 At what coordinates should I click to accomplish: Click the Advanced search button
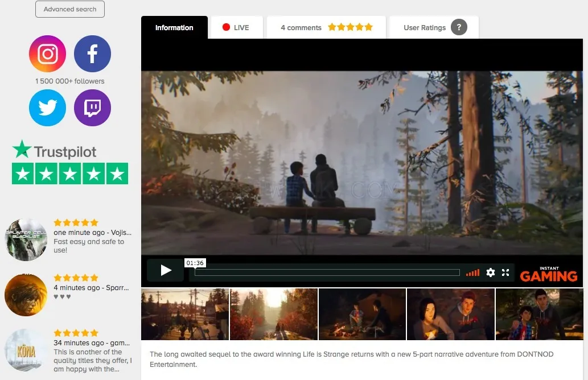pos(70,9)
